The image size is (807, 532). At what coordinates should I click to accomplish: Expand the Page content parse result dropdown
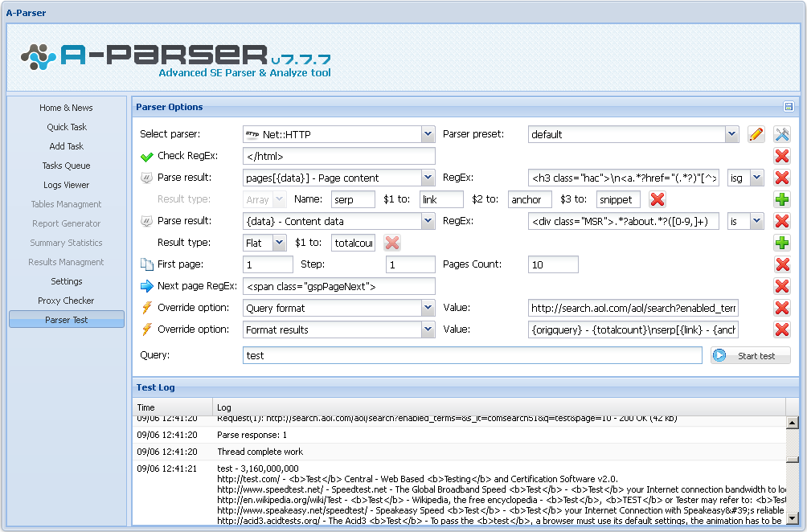(428, 178)
